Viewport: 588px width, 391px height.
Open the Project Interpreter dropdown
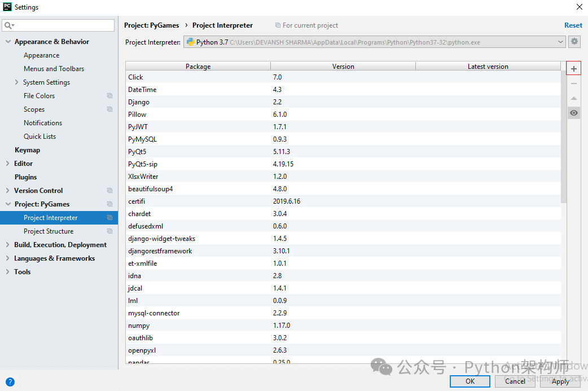pos(374,42)
